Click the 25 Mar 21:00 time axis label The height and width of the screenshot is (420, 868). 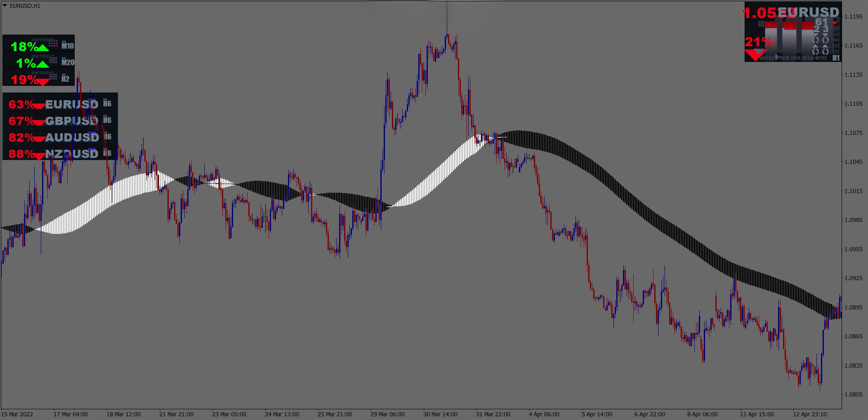tap(335, 414)
